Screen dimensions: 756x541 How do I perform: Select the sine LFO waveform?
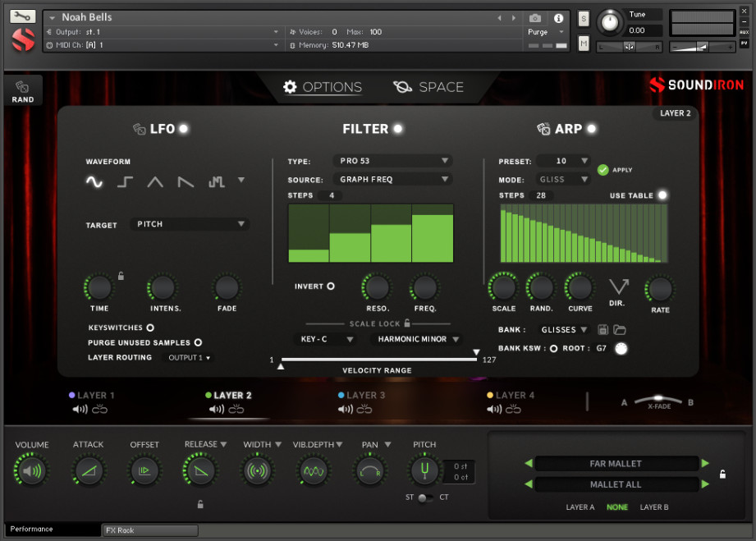(94, 181)
